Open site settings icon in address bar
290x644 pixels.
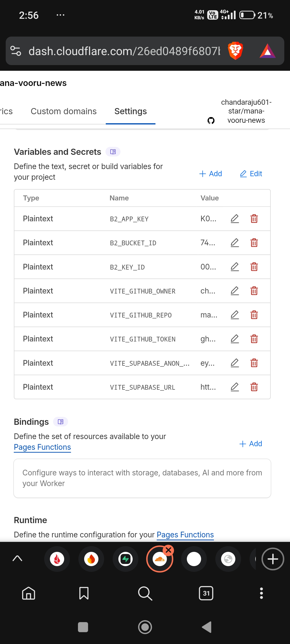(x=16, y=51)
